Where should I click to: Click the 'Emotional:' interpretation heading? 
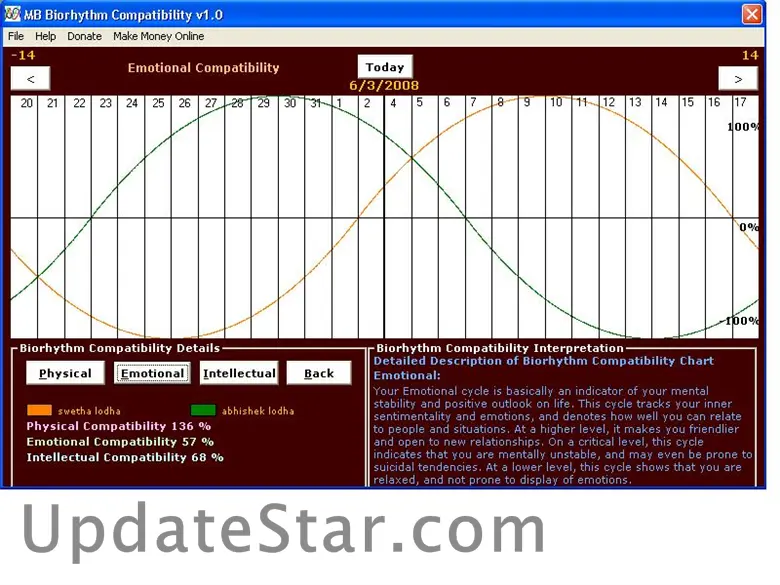[x=407, y=376]
